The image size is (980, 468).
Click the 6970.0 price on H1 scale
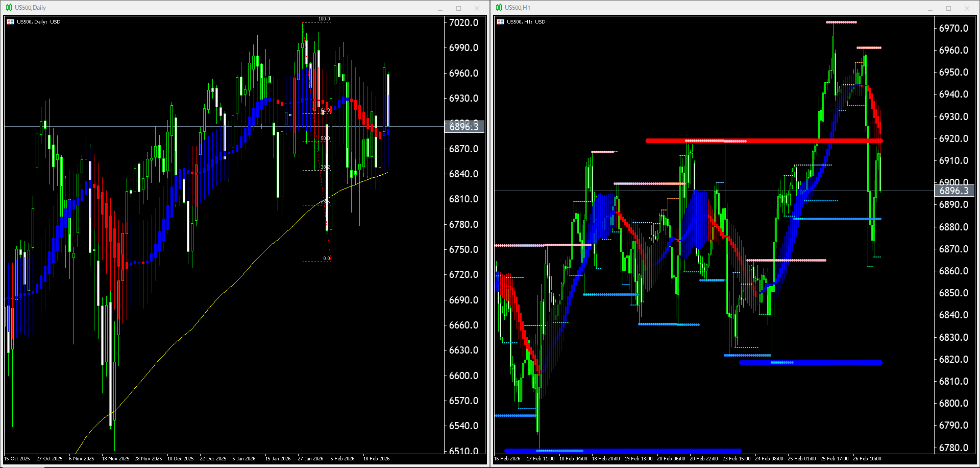point(953,28)
